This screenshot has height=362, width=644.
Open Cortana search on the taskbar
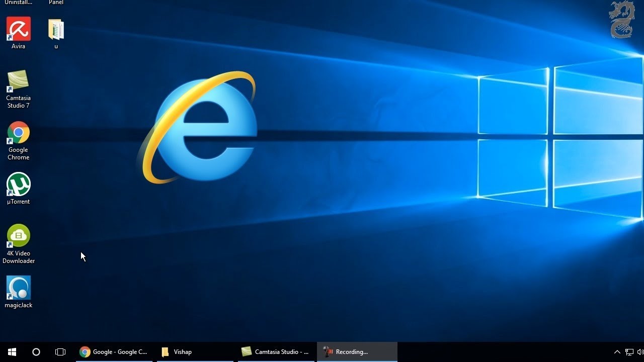[35, 351]
